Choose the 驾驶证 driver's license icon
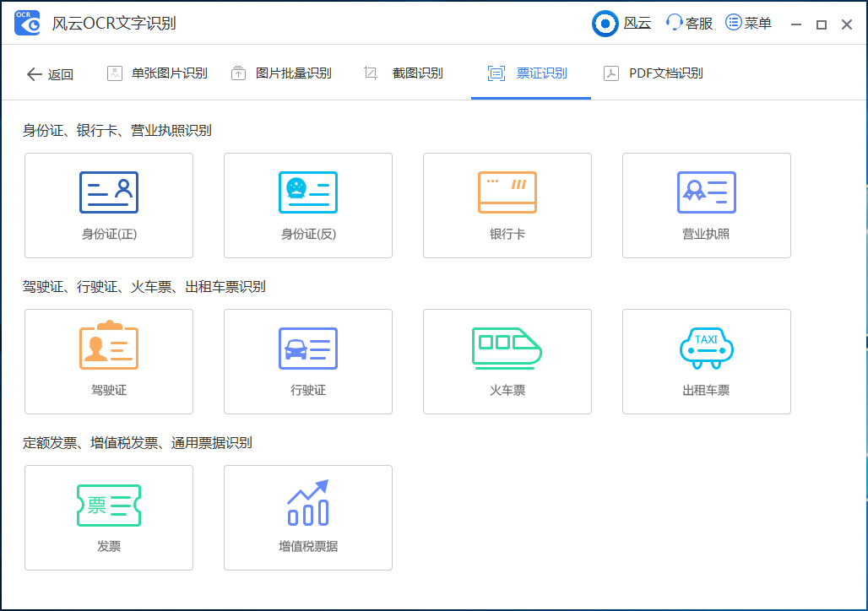Viewport: 868px width, 611px height. coord(109,345)
